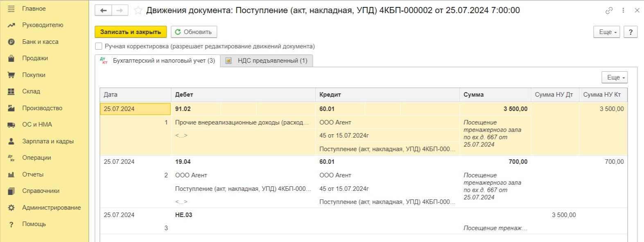The width and height of the screenshot is (644, 242).
Task: Click the Обновить refresh button
Action: [194, 32]
